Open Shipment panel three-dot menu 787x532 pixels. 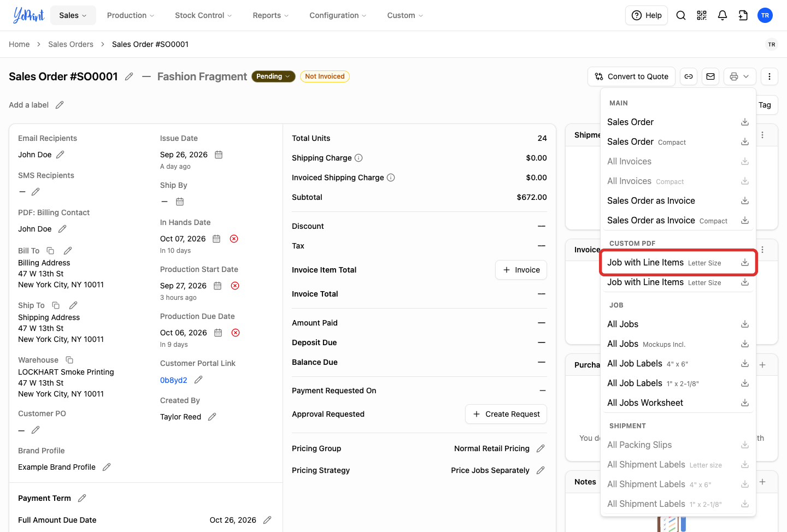tap(762, 135)
